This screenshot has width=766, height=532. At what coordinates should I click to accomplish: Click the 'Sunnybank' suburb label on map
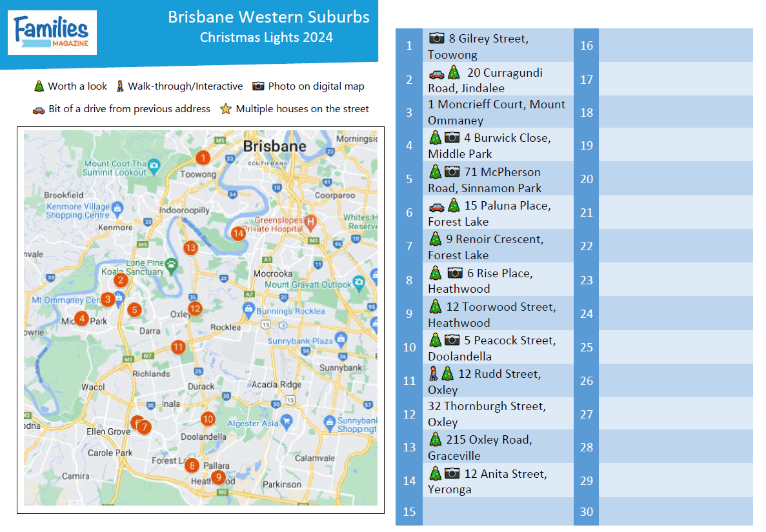tap(341, 368)
